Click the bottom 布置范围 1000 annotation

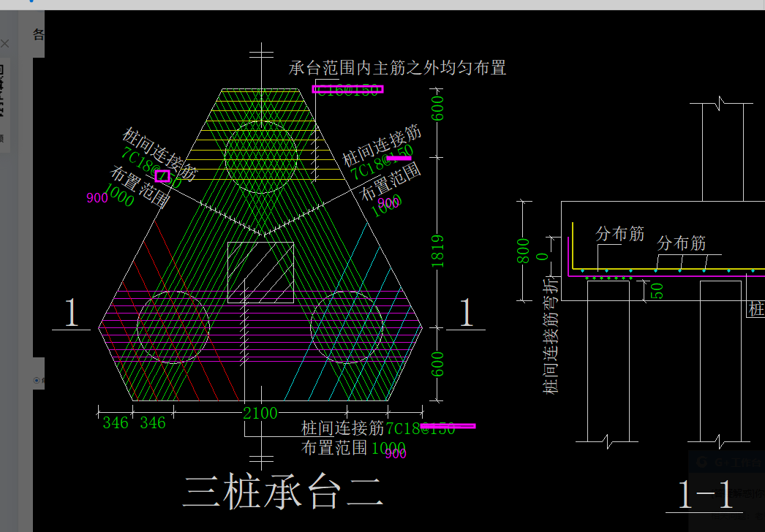[353, 448]
